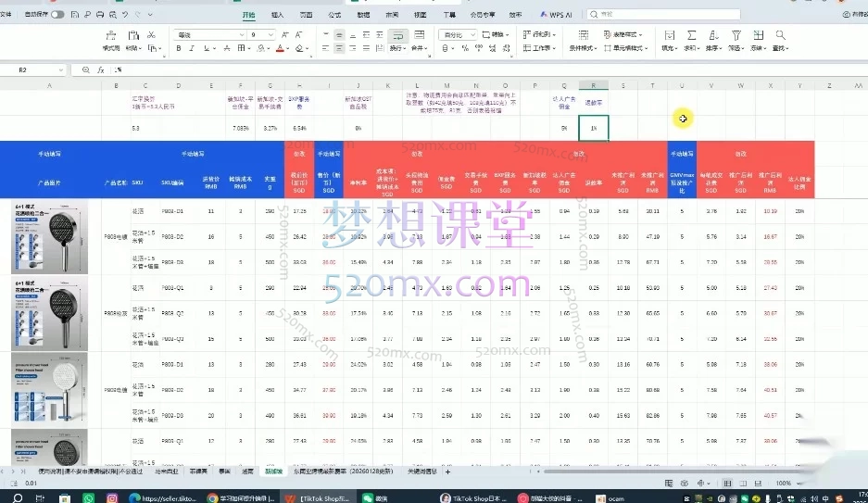Image resolution: width=868 pixels, height=503 pixels.
Task: Click the Find magnifier icon in the ribbon
Action: point(780,35)
